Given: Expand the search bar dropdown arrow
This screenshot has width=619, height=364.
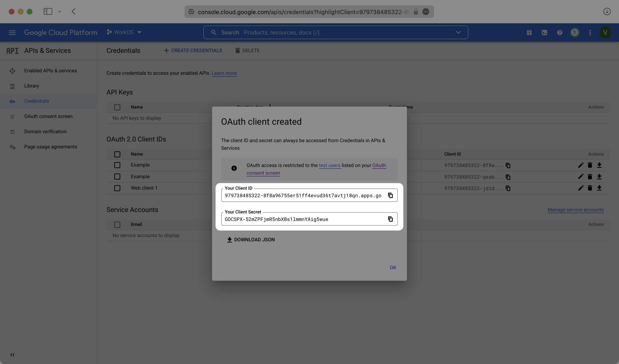Looking at the screenshot, I should tap(458, 32).
